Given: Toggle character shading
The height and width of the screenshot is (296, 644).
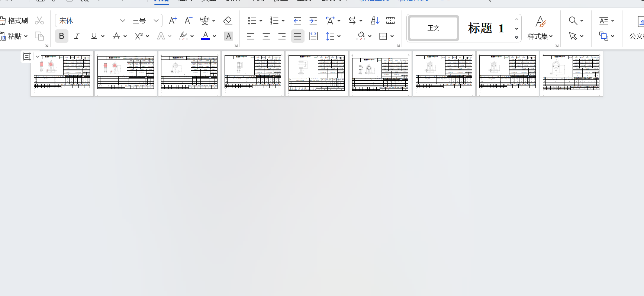Looking at the screenshot, I should (x=229, y=36).
